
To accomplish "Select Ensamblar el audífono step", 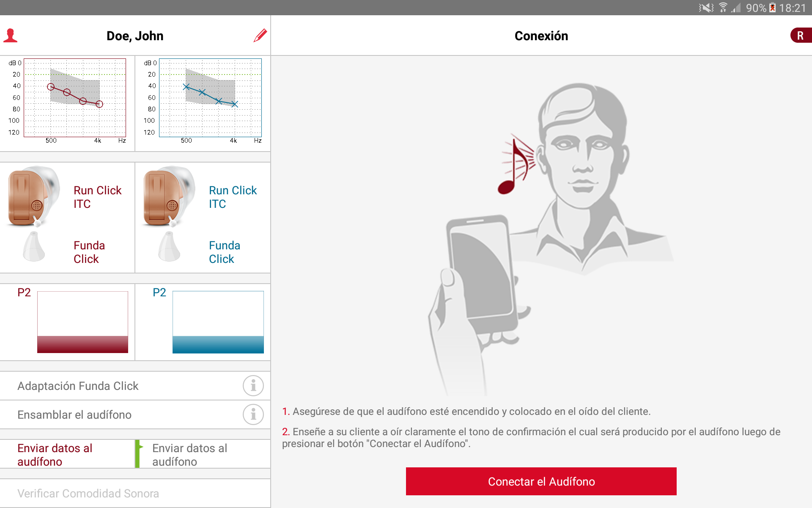I will click(135, 414).
